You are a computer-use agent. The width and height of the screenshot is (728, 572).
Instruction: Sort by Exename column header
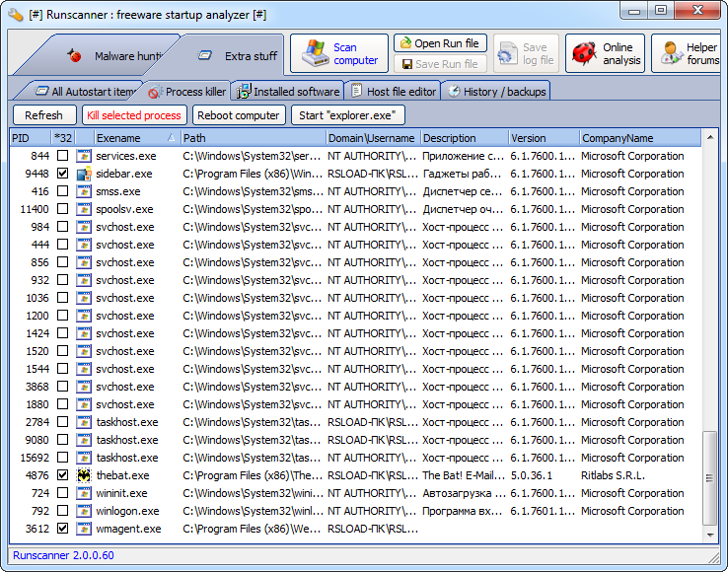(137, 138)
